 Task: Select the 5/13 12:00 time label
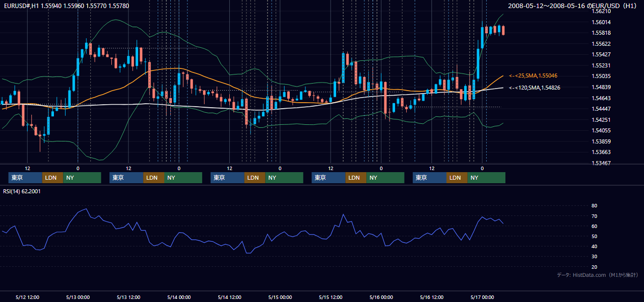(x=128, y=297)
